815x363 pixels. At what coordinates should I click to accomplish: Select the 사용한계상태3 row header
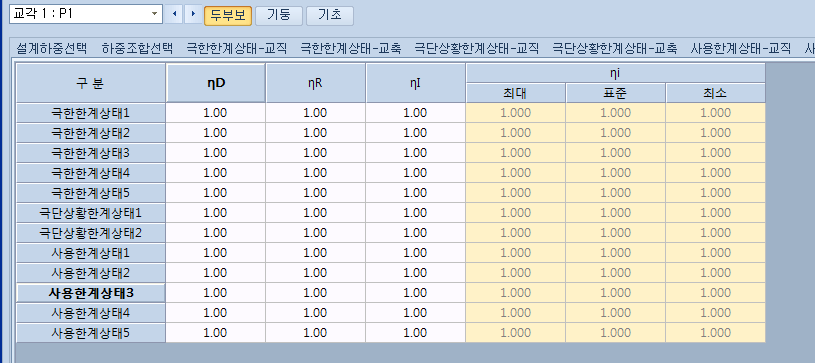91,293
